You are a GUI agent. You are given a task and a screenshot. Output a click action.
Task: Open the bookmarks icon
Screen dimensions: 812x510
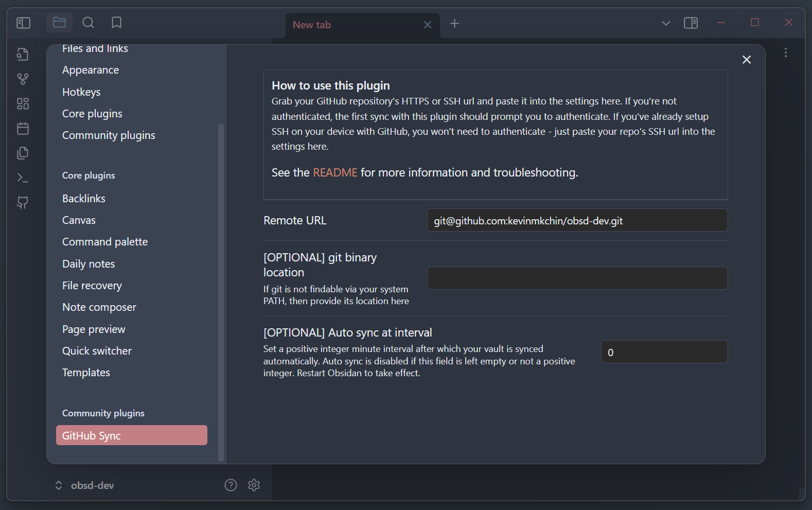pyautogui.click(x=117, y=23)
